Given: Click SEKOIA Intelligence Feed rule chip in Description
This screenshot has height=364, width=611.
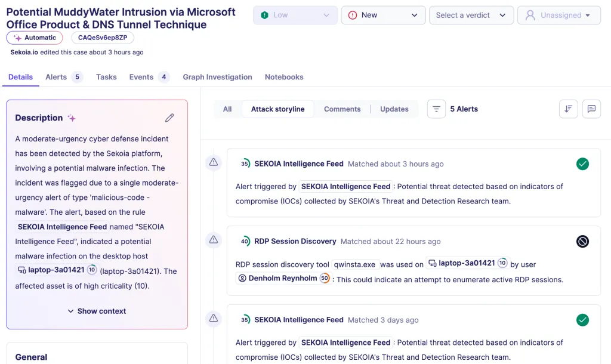Looking at the screenshot, I should tap(62, 227).
